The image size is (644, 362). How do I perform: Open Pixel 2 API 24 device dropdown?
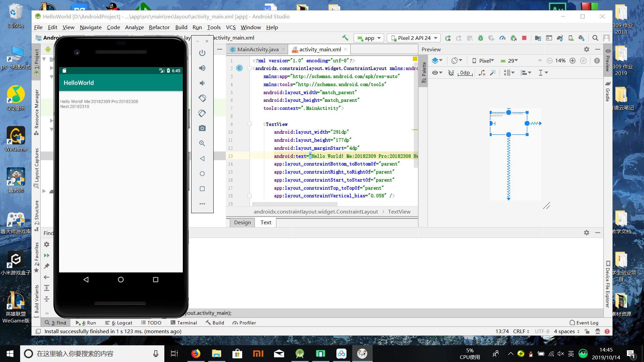pyautogui.click(x=414, y=38)
